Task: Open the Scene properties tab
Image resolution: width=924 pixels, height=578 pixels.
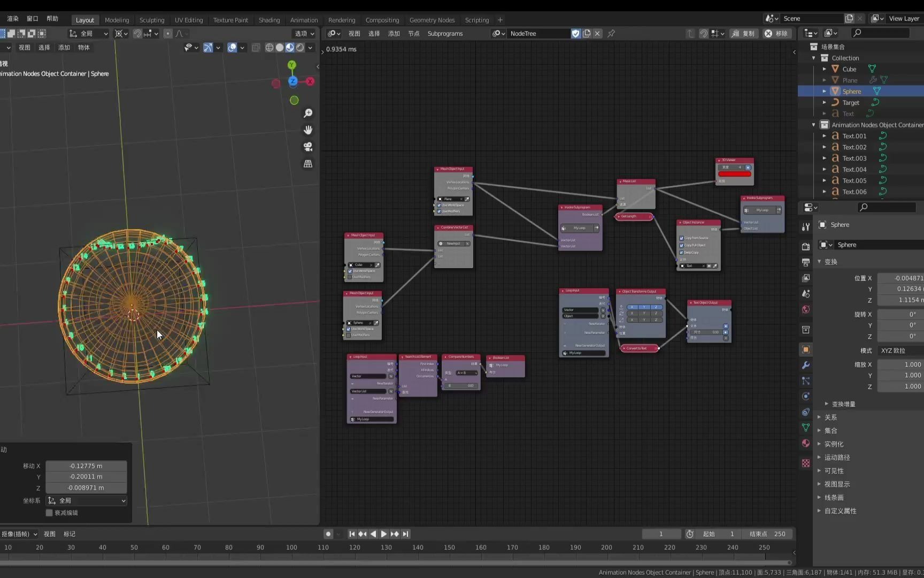Action: point(806,294)
